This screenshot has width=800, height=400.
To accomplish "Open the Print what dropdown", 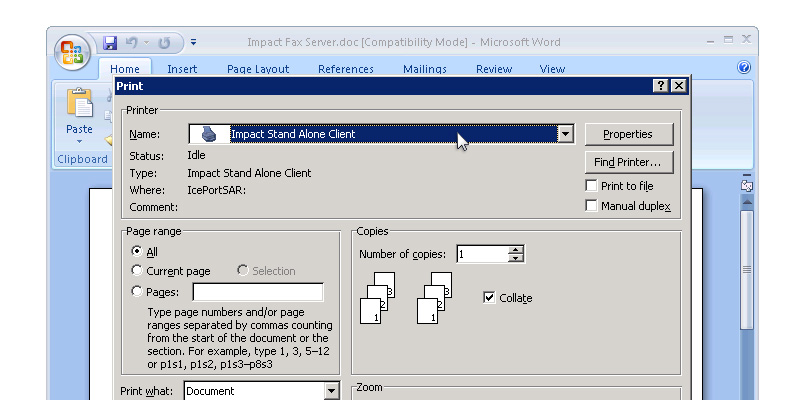I will (332, 391).
